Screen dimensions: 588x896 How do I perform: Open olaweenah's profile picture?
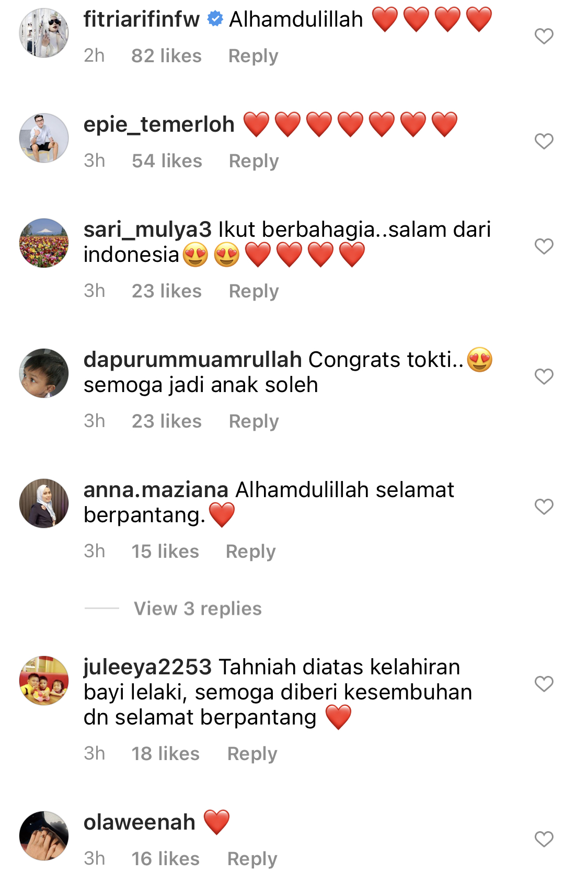[44, 836]
